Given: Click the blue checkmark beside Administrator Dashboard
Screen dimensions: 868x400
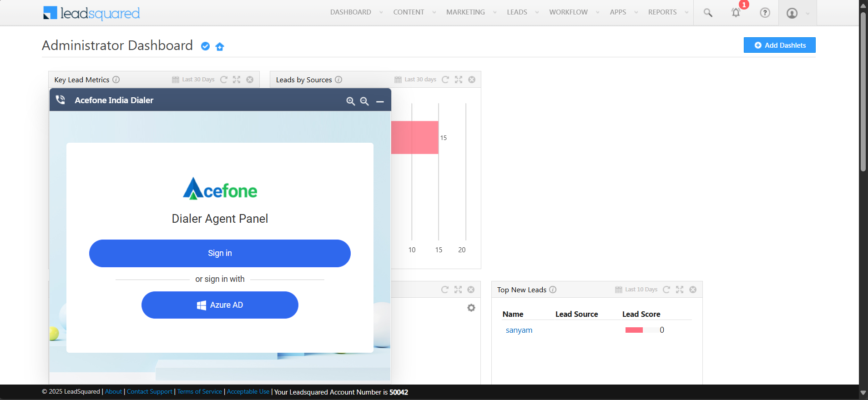Looking at the screenshot, I should 206,46.
